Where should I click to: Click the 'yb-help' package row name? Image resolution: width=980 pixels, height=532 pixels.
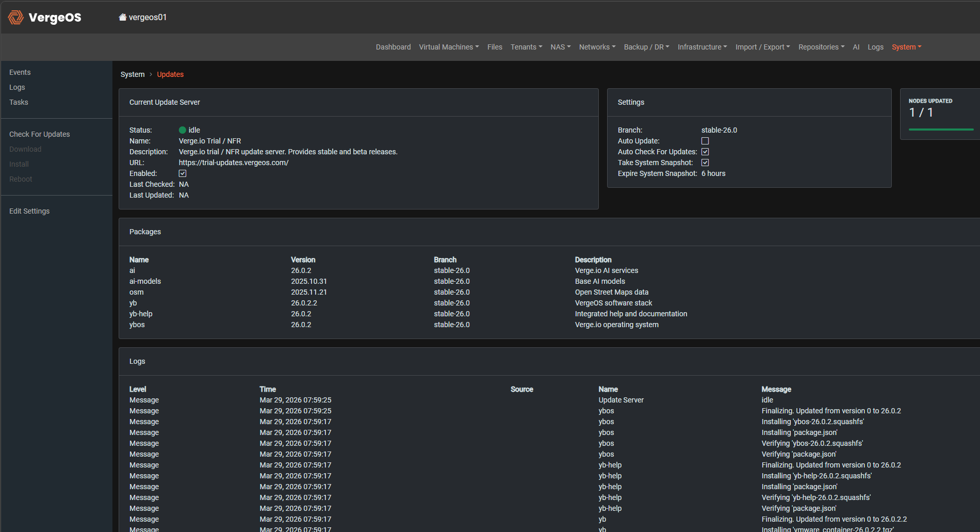(x=141, y=314)
